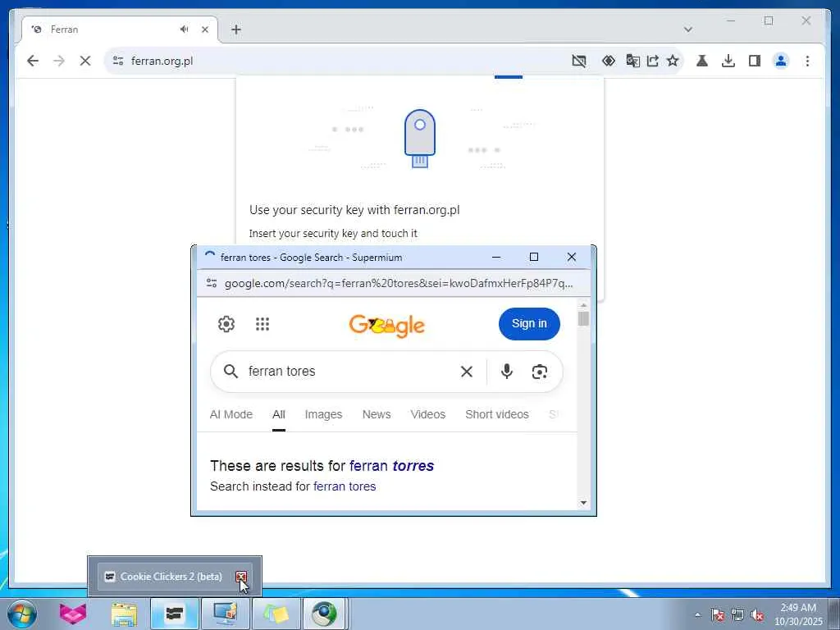
Task: Open Google apps grid
Action: click(x=262, y=323)
